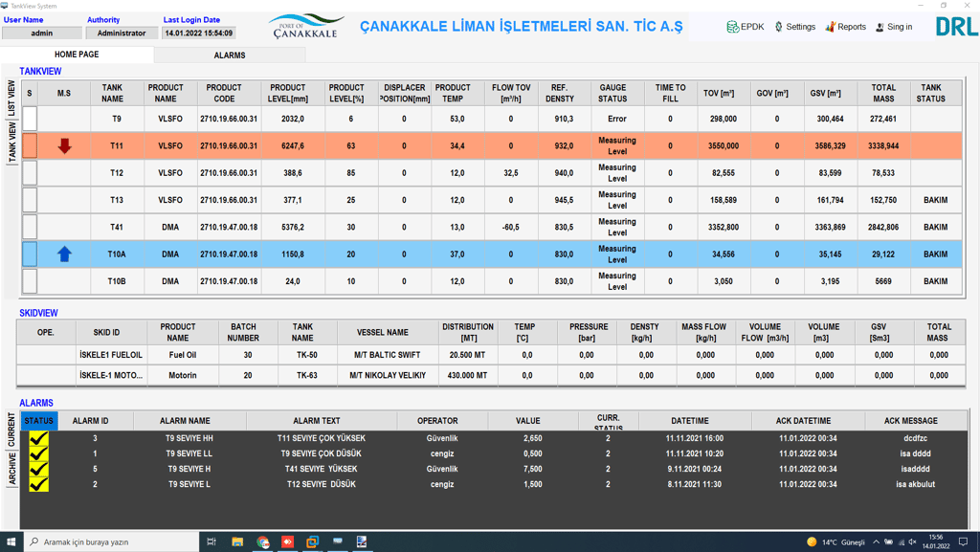Click the blue up arrow on T10A row

tap(64, 254)
